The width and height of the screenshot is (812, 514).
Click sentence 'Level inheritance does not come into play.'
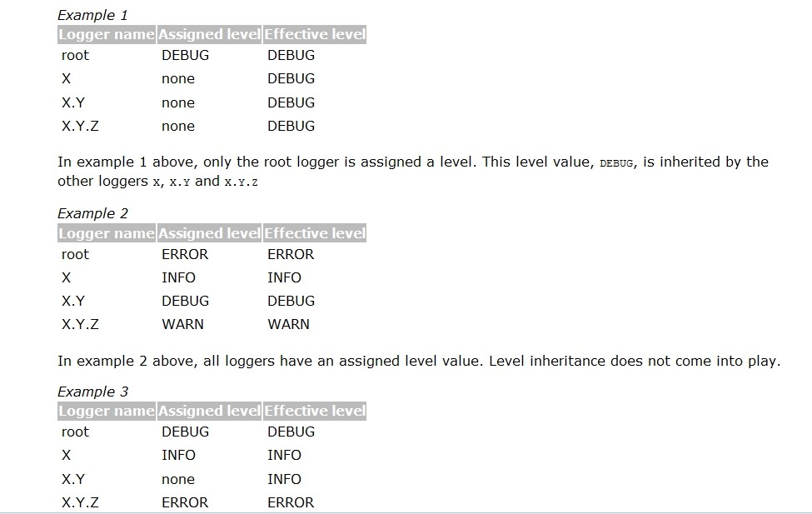(635, 362)
